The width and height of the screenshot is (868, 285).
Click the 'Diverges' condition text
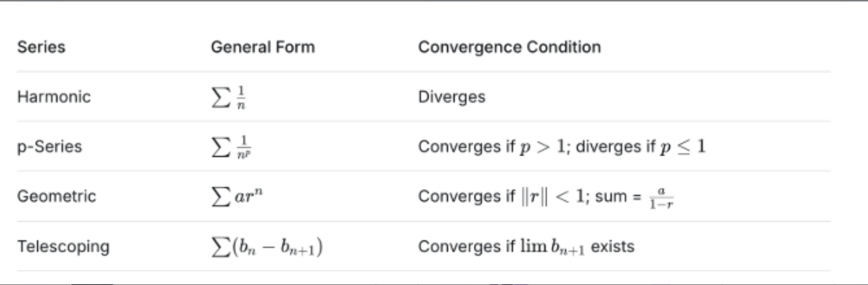(x=451, y=97)
